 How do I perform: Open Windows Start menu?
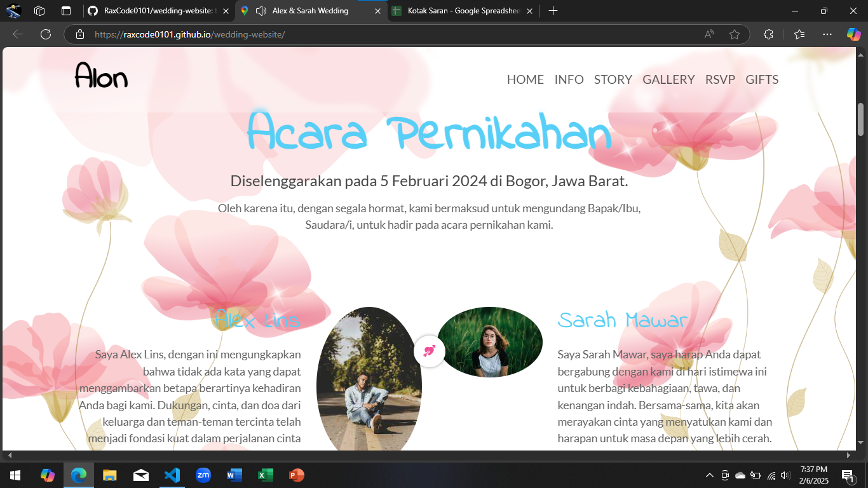point(15,475)
